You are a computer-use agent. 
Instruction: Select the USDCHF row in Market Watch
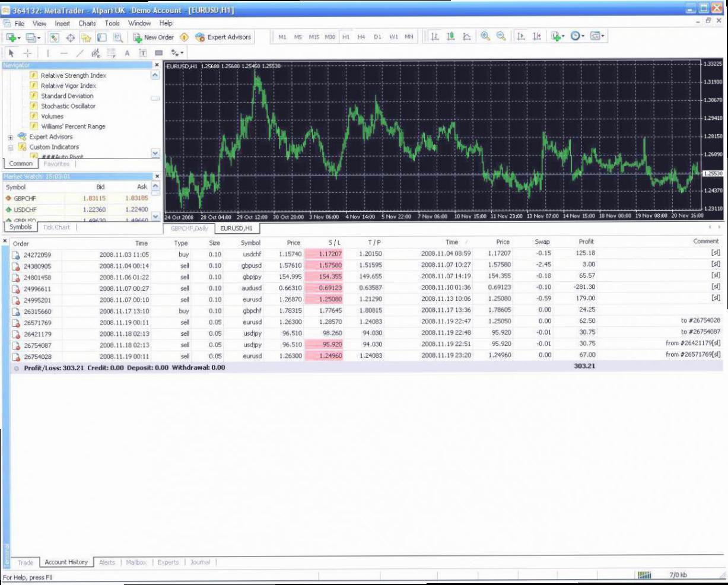[x=77, y=209]
